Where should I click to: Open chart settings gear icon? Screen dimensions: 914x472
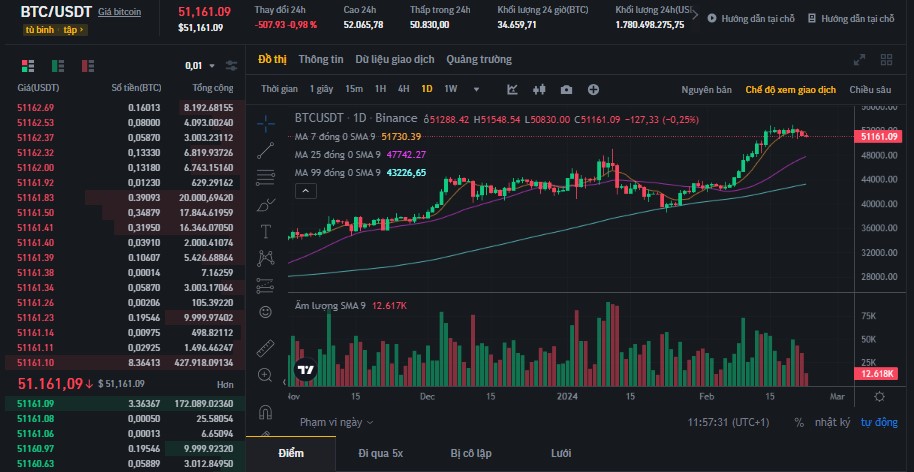(880, 396)
